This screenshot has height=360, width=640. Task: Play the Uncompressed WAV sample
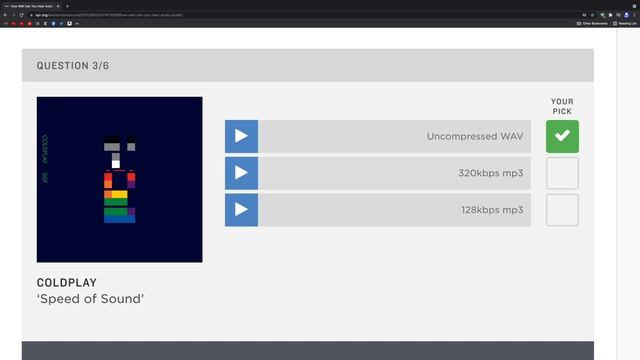click(241, 136)
